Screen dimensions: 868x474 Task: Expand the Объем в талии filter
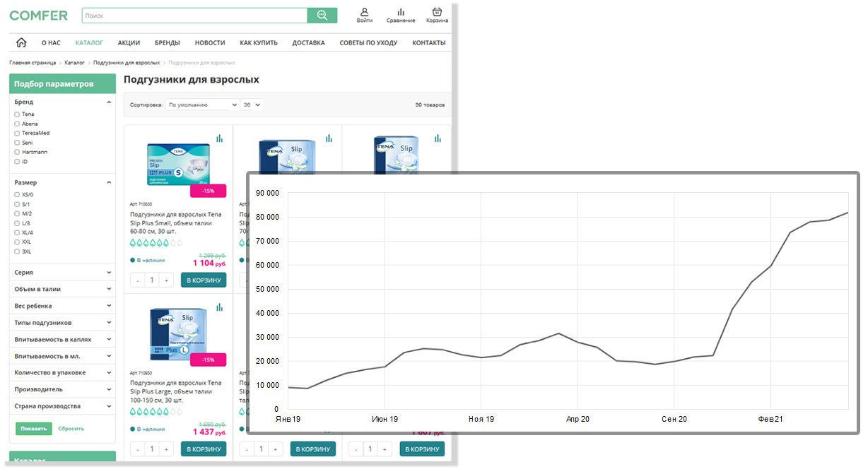[62, 289]
